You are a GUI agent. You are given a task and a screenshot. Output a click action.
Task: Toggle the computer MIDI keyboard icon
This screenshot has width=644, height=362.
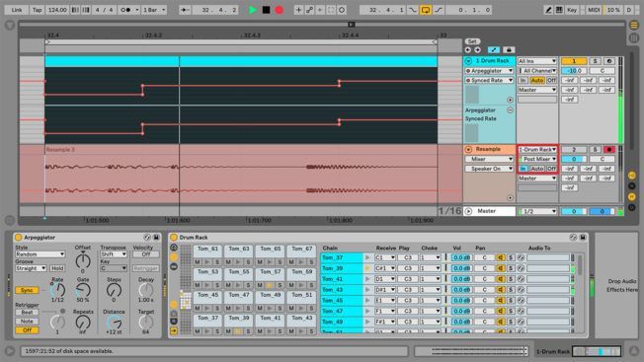[559, 10]
